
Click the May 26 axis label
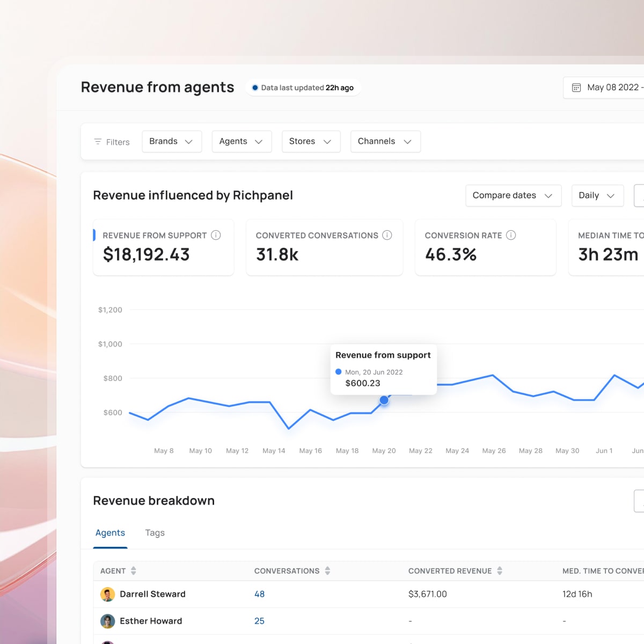click(494, 451)
